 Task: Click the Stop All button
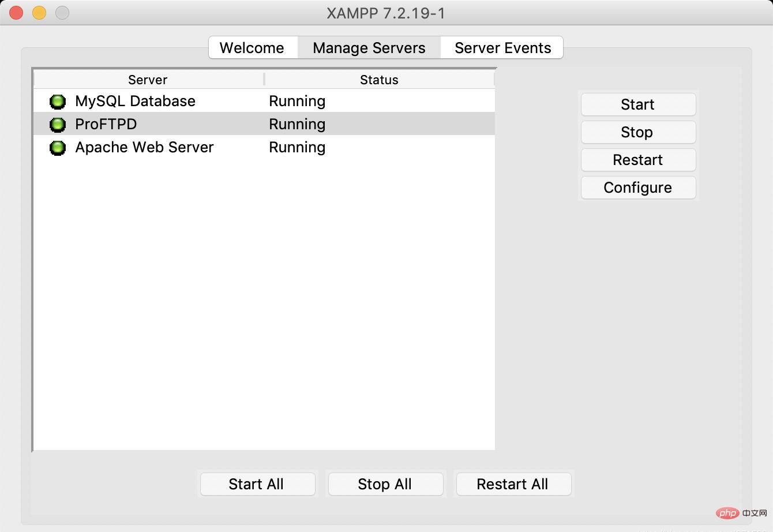click(385, 484)
